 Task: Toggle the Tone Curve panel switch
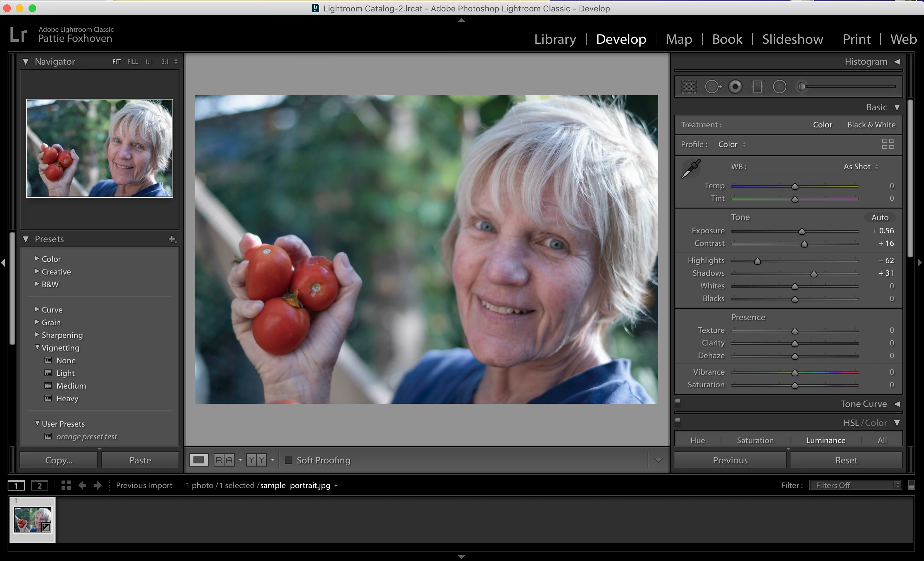(x=678, y=403)
